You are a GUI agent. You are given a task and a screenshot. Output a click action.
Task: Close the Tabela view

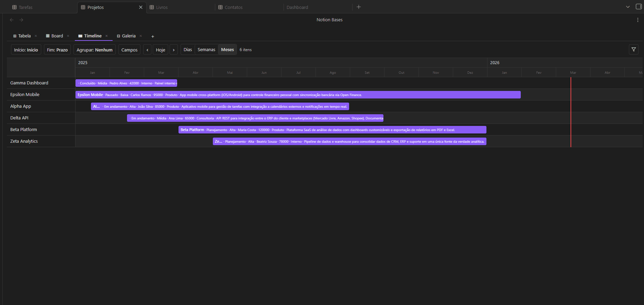tap(36, 36)
